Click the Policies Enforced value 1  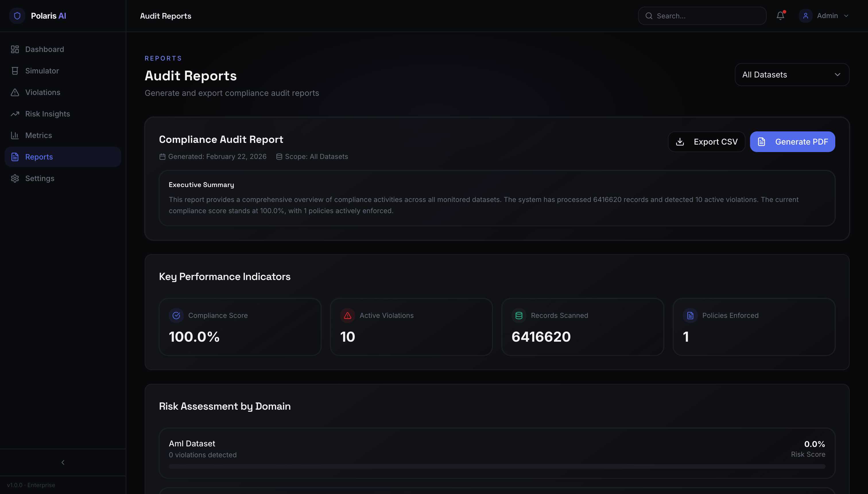click(x=686, y=337)
